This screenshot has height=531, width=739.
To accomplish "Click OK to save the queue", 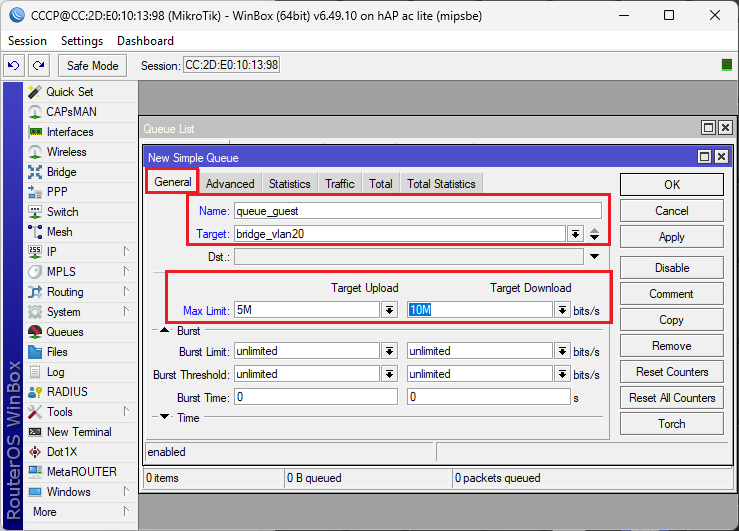I will [672, 185].
